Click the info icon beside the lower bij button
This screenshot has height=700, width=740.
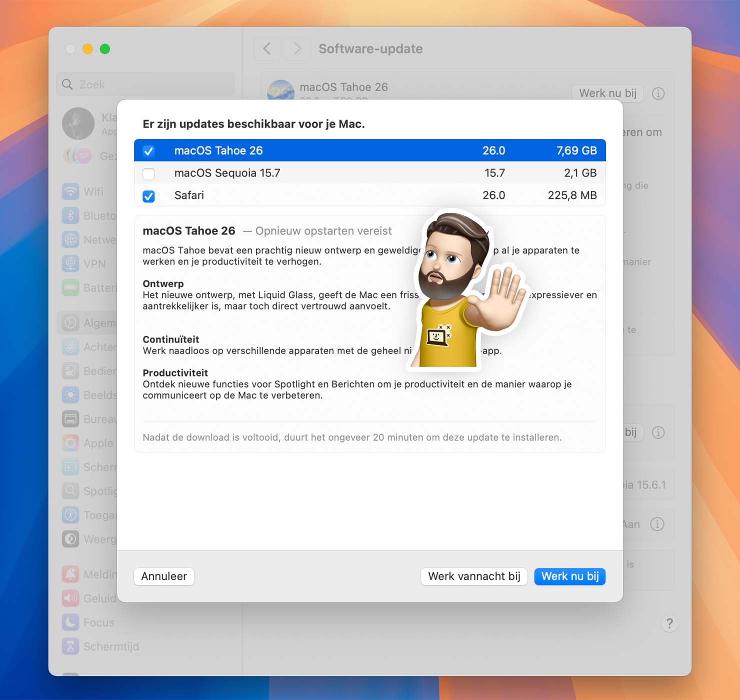(x=658, y=432)
